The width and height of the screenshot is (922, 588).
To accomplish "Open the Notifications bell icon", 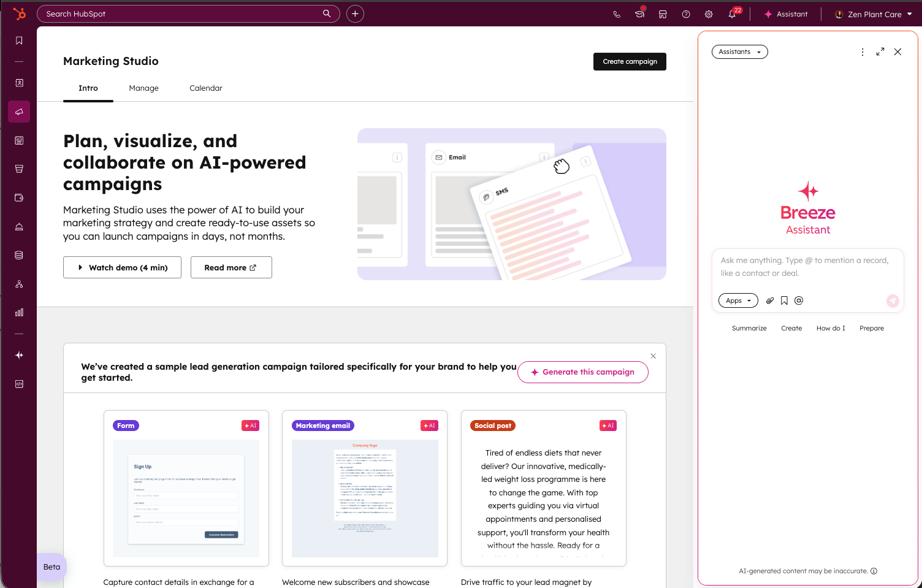I will coord(733,13).
